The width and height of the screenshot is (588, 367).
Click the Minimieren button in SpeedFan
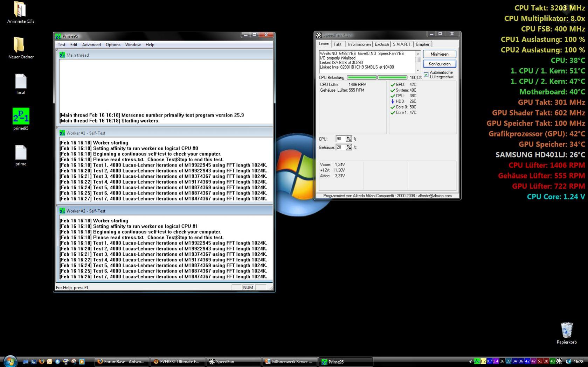440,54
